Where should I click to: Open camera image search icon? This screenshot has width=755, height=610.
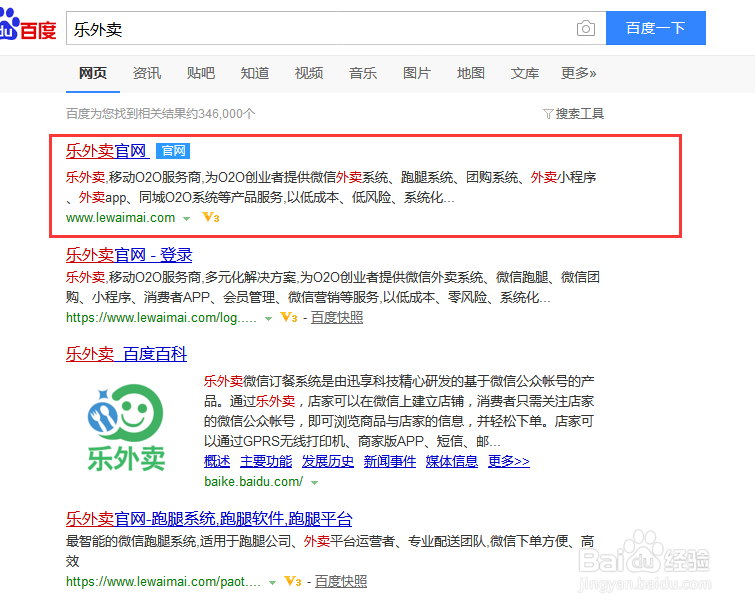(x=586, y=28)
